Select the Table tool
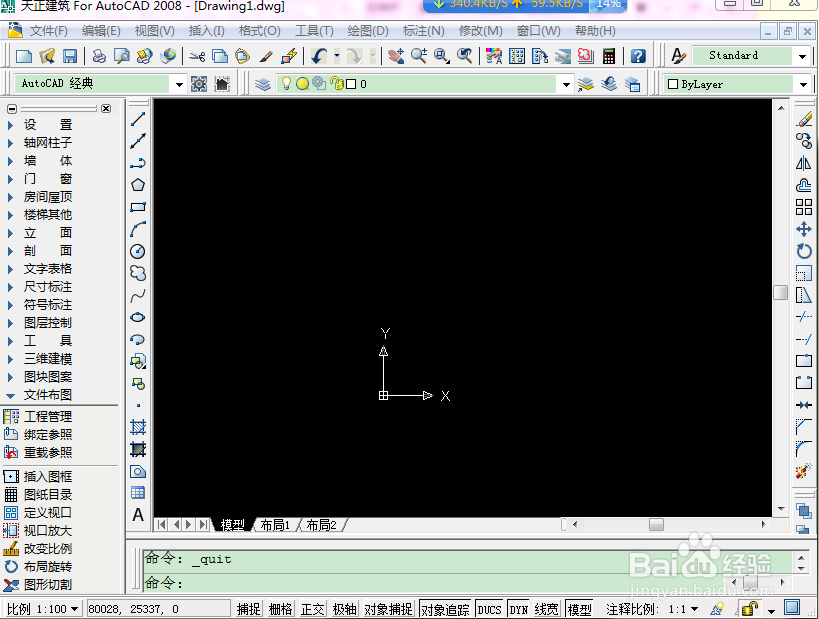This screenshot has width=819, height=619. coord(138,493)
